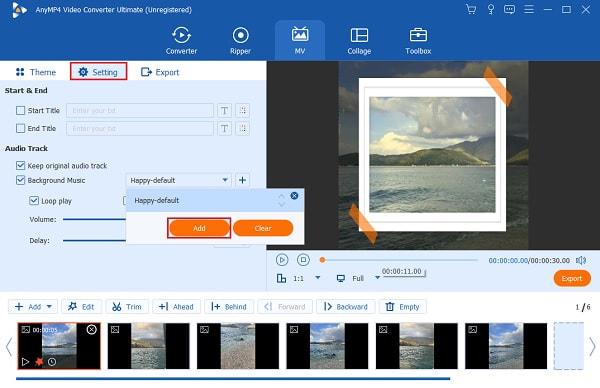Click the shopping cart icon
Image resolution: width=600 pixels, height=388 pixels.
471,9
